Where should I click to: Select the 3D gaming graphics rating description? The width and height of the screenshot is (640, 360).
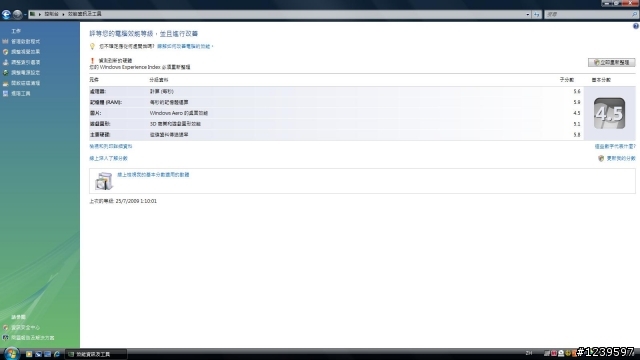coord(175,124)
